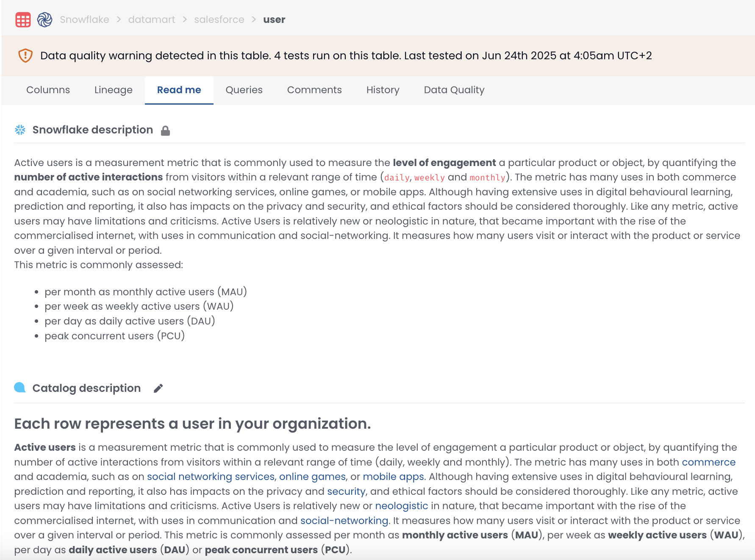Image resolution: width=755 pixels, height=560 pixels.
Task: Follow the social networking services link
Action: [211, 477]
